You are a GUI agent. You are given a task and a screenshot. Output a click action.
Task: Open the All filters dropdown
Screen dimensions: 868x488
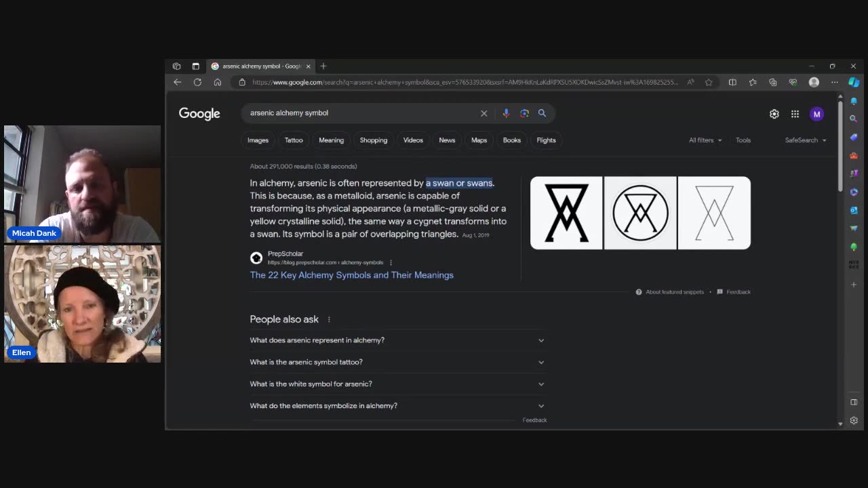(x=705, y=140)
